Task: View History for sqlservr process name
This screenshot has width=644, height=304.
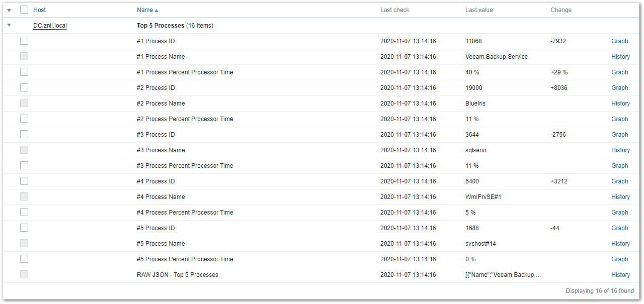Action: [x=620, y=150]
